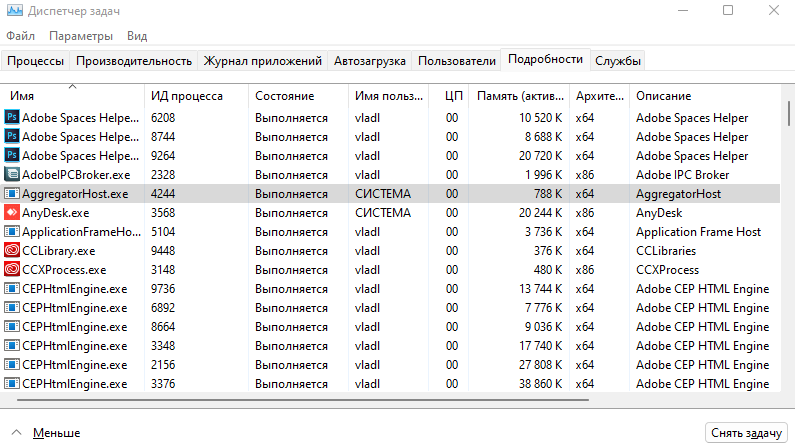Click the 788 K memory value
795x443 pixels.
(x=547, y=194)
